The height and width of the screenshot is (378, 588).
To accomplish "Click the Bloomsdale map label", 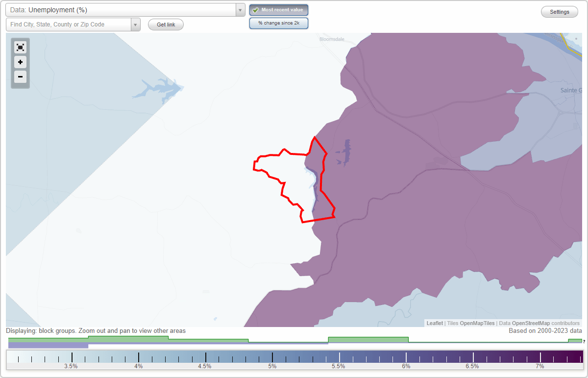I will 332,38.
